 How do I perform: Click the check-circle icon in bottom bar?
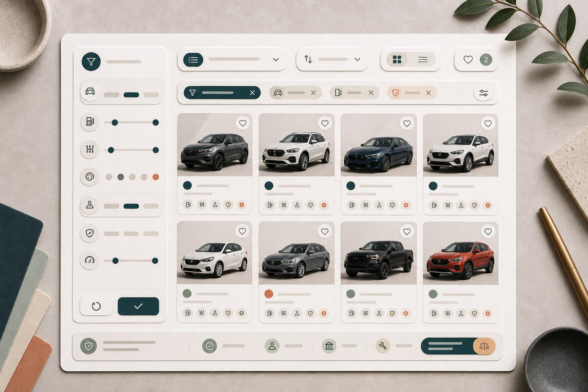209,346
